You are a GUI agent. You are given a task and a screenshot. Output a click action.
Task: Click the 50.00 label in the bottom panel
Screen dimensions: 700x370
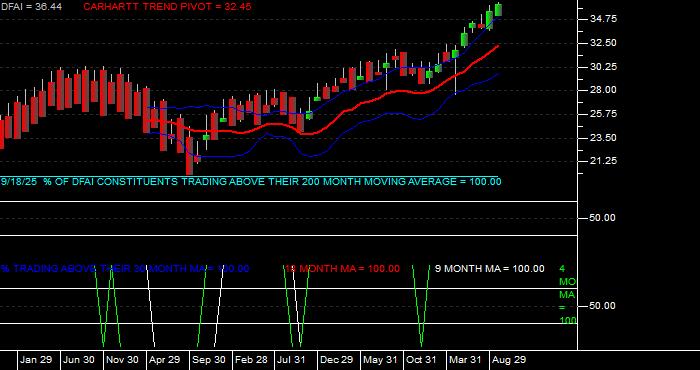click(x=603, y=306)
